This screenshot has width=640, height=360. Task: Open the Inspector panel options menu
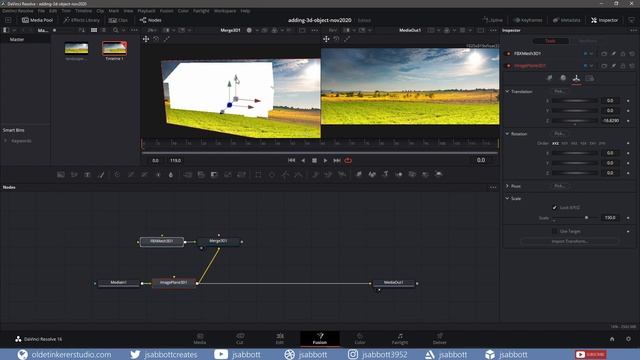click(x=633, y=31)
